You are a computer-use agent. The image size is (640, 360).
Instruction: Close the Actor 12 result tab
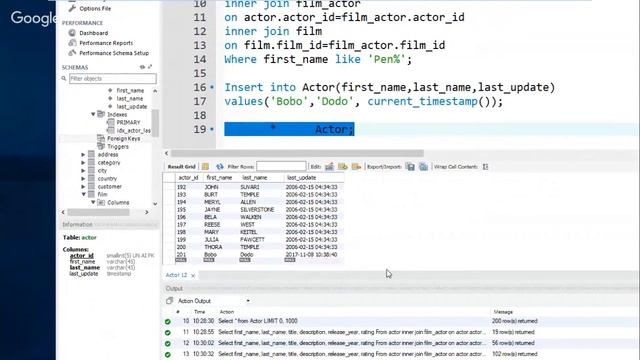click(x=193, y=276)
